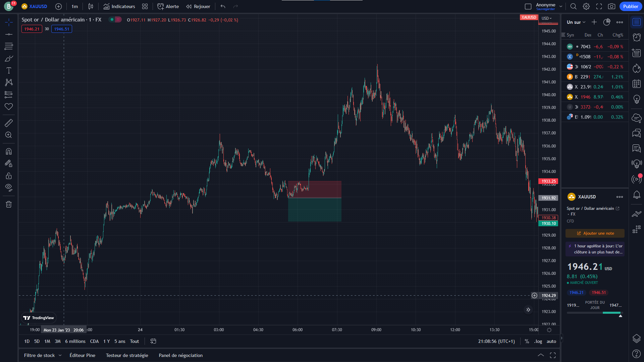Image resolution: width=644 pixels, height=362 pixels.
Task: Take a snapshot with camera icon
Action: click(611, 6)
